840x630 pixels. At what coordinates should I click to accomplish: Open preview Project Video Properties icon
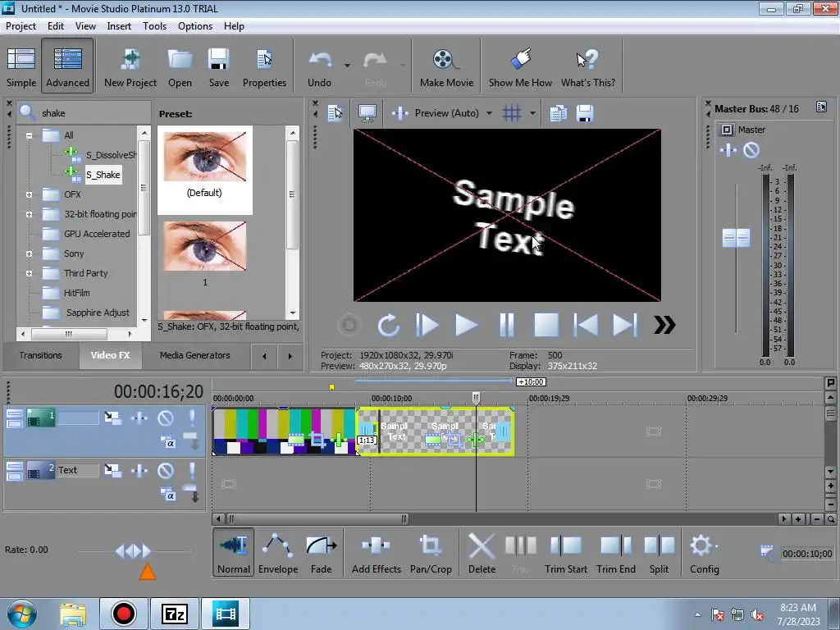point(336,113)
